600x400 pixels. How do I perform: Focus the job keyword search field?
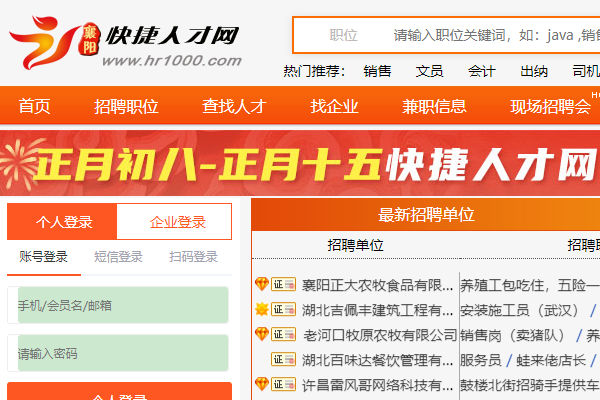click(496, 35)
